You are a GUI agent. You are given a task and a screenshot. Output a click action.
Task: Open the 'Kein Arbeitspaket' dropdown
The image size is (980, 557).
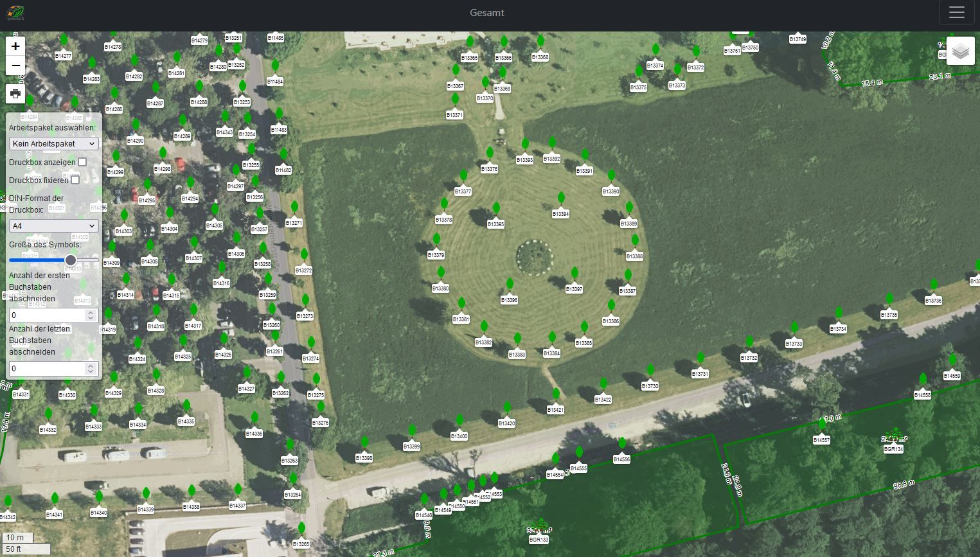pyautogui.click(x=53, y=144)
